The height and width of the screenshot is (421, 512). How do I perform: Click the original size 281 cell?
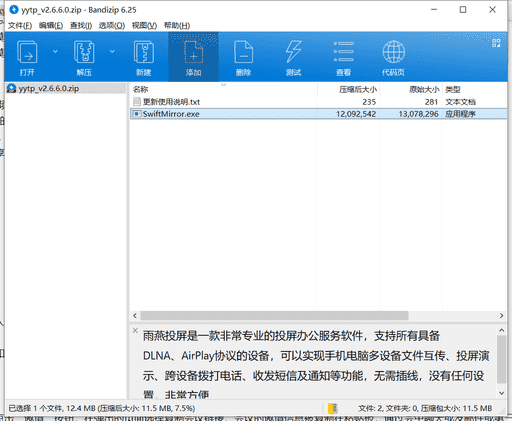pos(431,102)
